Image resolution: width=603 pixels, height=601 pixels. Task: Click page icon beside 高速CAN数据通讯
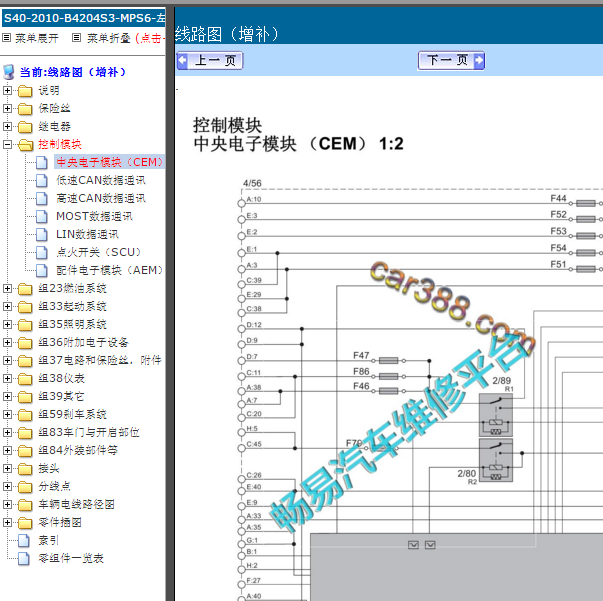pyautogui.click(x=42, y=198)
